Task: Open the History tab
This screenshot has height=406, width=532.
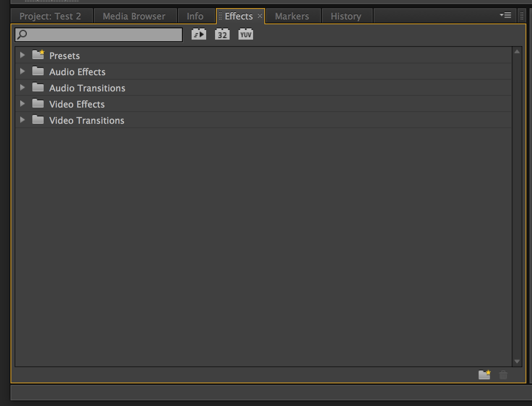Action: (346, 16)
